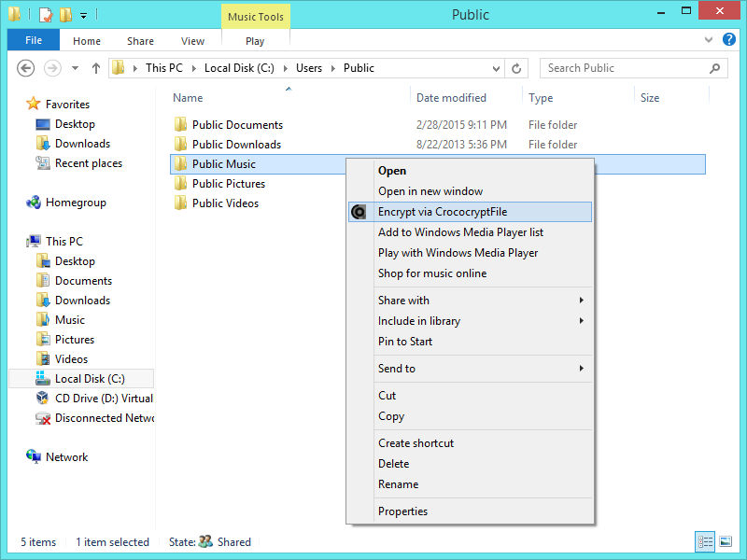Click the Public Documents folder icon
Image resolution: width=747 pixels, height=560 pixels.
pyautogui.click(x=180, y=125)
